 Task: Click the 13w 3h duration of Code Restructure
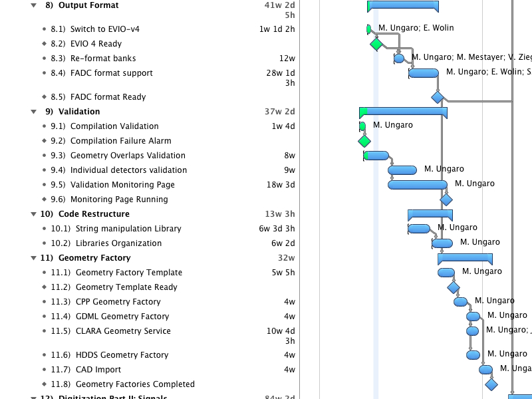click(x=280, y=214)
